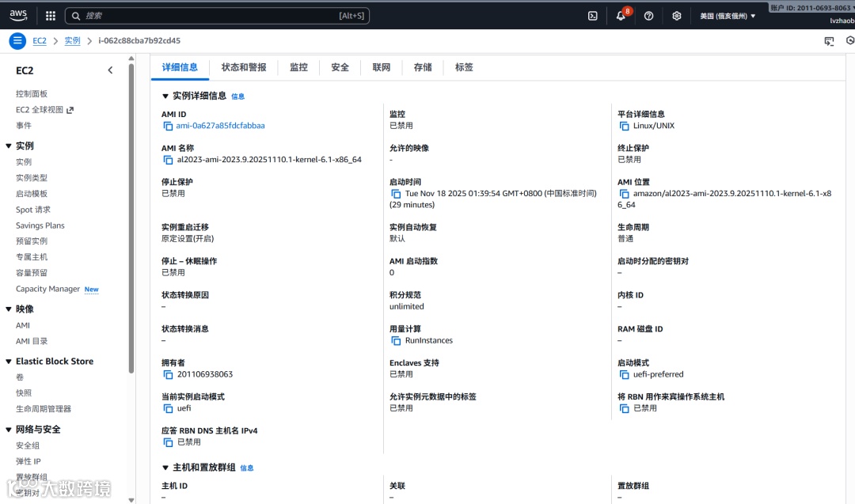Open 生命周期管理器 in the sidebar

(44, 408)
